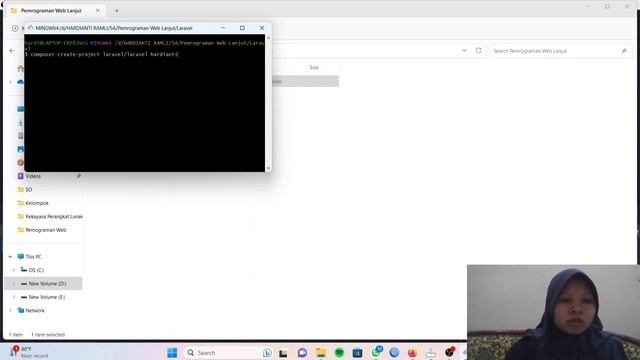Unpin Videos via its pin icon
Screen dimensions: 640x360
[79, 176]
